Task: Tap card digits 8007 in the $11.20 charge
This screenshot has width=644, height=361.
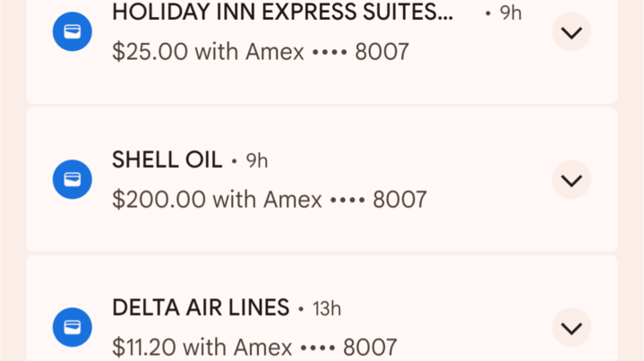Action: (x=370, y=348)
